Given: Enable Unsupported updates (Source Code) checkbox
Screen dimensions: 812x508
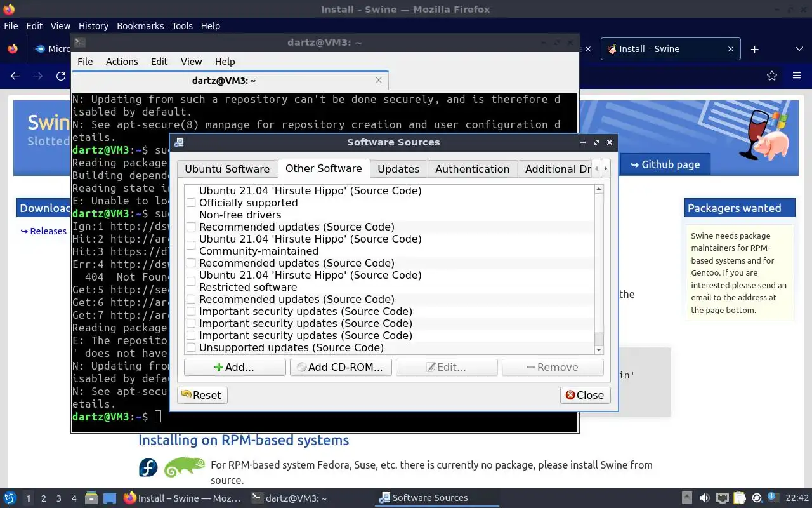Looking at the screenshot, I should [x=191, y=347].
